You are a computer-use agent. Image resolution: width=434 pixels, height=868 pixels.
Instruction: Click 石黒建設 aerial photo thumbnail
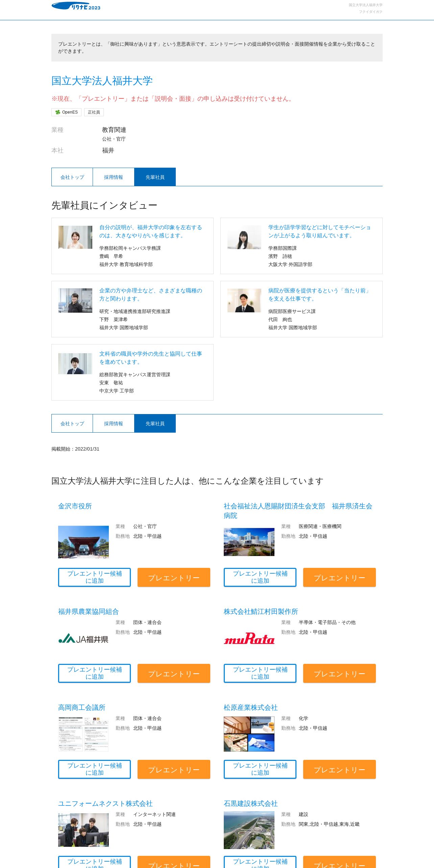[249, 831]
